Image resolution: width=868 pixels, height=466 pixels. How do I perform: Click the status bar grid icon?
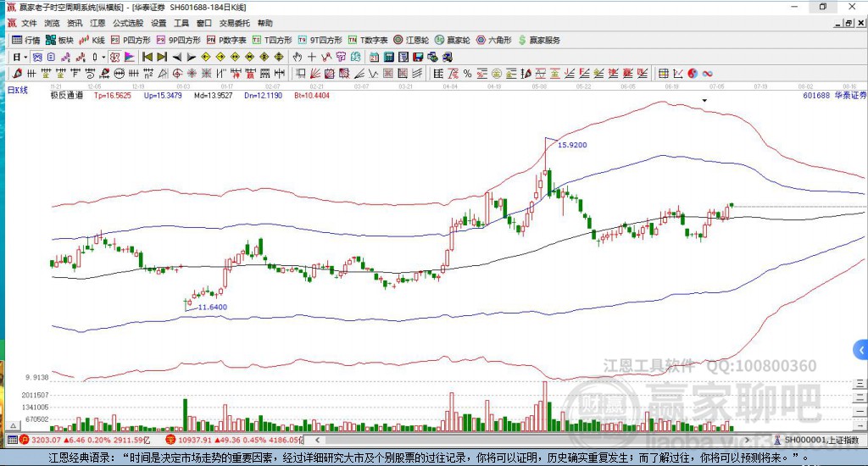pos(12,440)
